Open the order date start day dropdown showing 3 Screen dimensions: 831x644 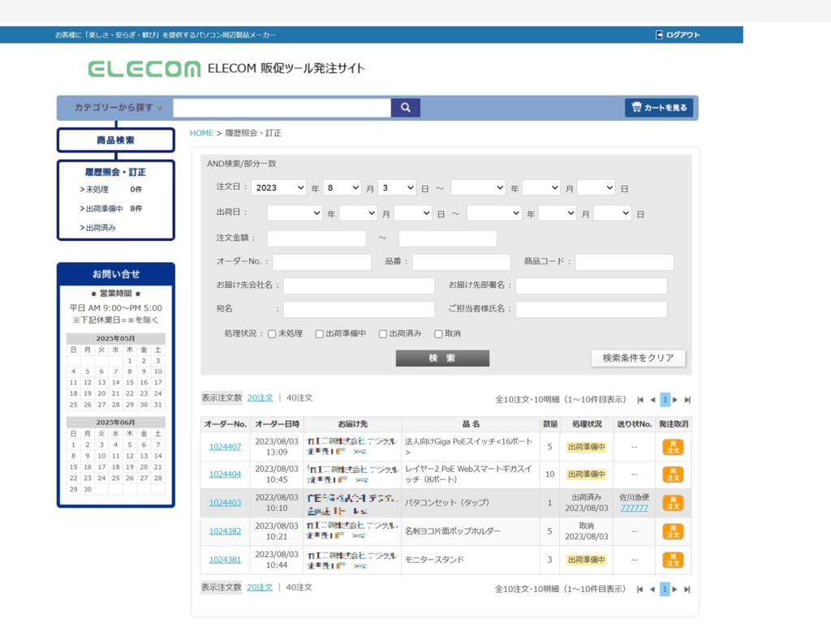tap(396, 188)
